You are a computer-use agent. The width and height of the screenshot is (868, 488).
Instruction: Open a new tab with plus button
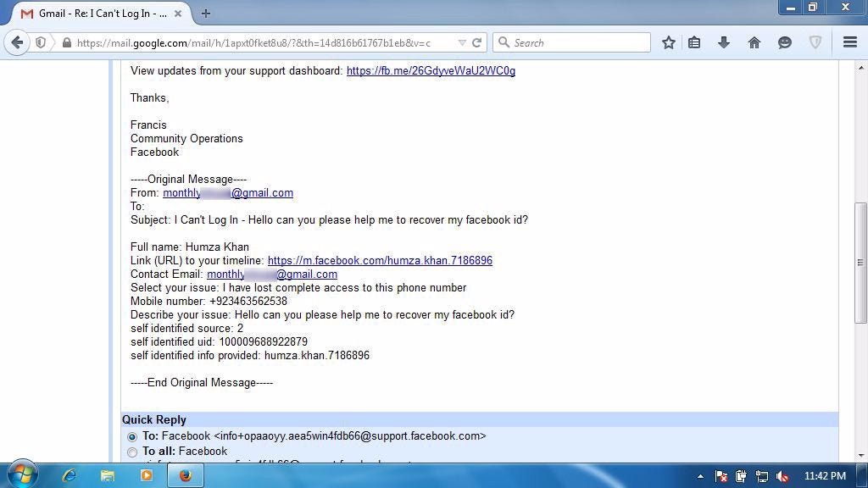tap(205, 14)
